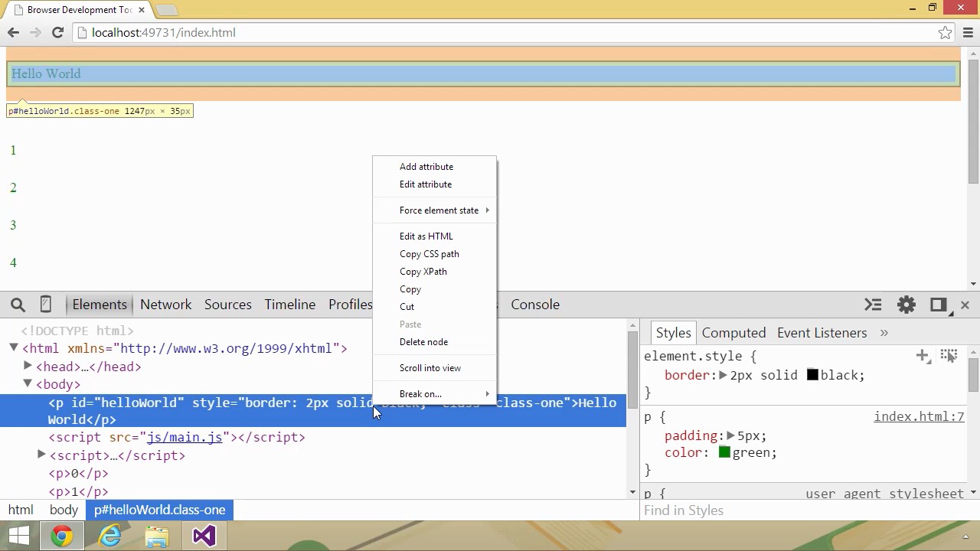Toggle element state selector icon in Styles
The width and height of the screenshot is (980, 551).
pos(949,356)
